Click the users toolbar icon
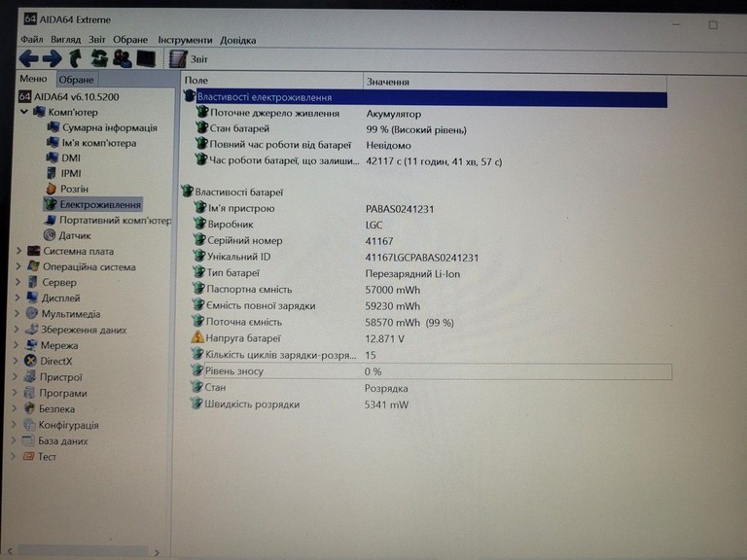Screen dimensions: 747x560 coord(123,58)
